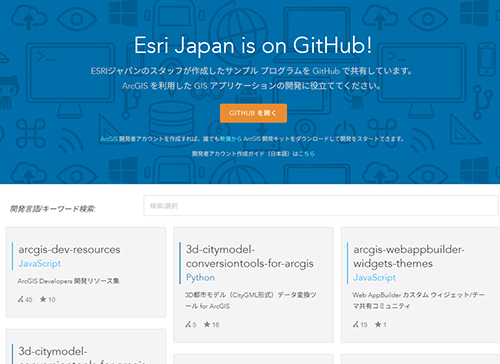500x364 pixels.
Task: Click the ArcGIS Developers 開発リソース集 description
Action: tap(68, 281)
